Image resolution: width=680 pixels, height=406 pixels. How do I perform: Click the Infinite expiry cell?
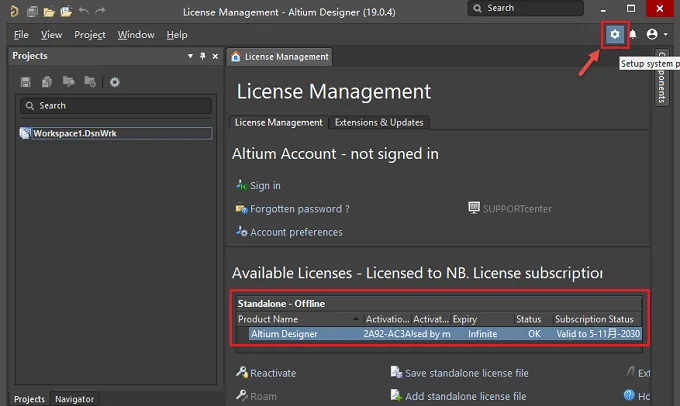(482, 334)
